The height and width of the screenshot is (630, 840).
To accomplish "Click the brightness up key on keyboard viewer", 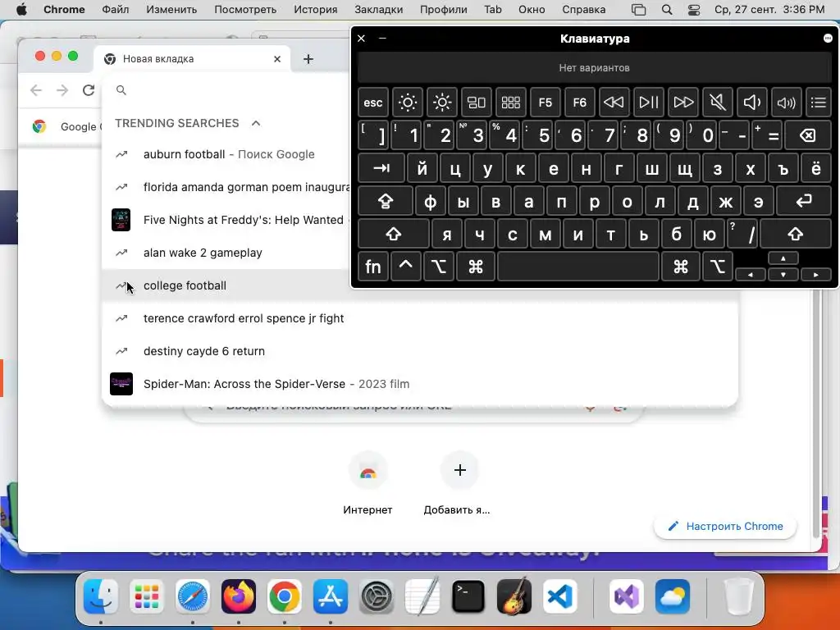I will (x=442, y=102).
